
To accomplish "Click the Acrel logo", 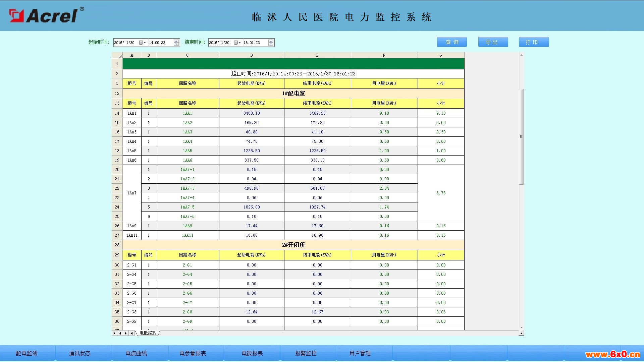I will point(46,15).
